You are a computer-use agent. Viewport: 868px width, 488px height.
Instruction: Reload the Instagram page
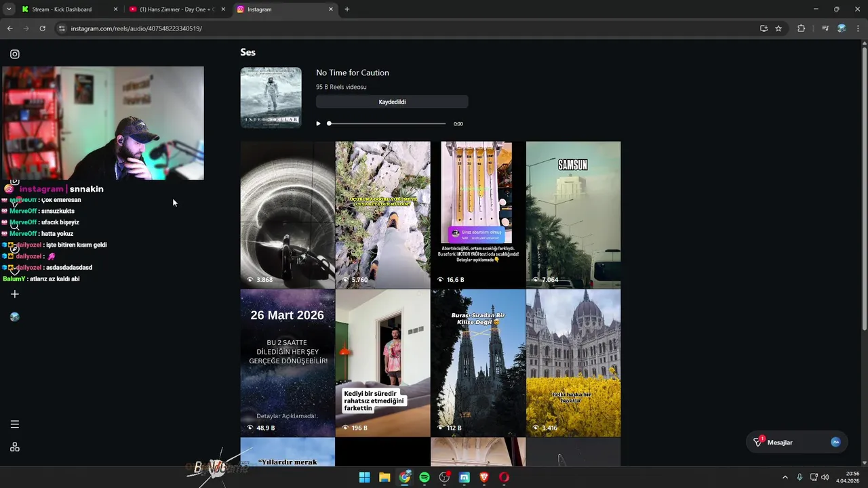click(x=42, y=28)
